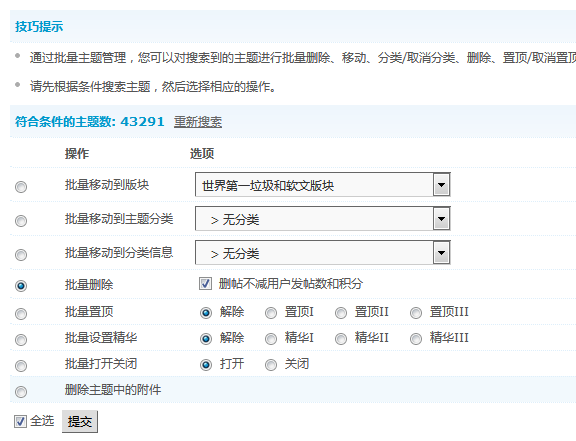This screenshot has height=441, width=576.
Task: Choose the 精华III option
Action: 416,338
